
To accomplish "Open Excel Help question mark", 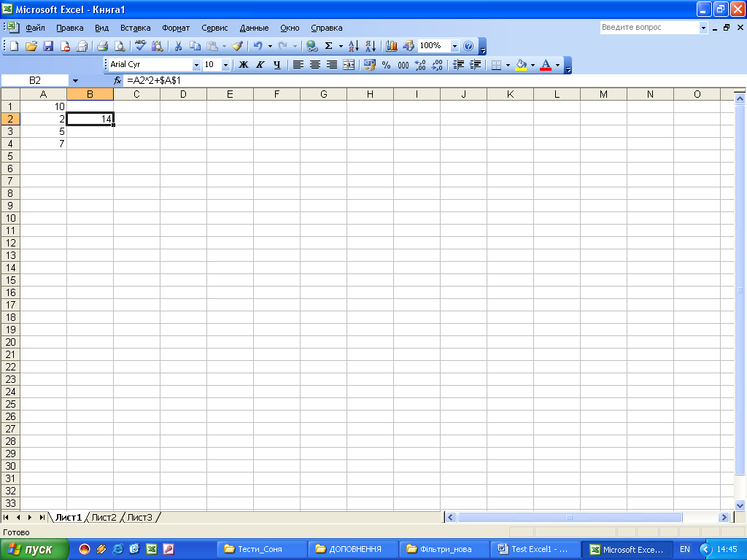I will [468, 46].
